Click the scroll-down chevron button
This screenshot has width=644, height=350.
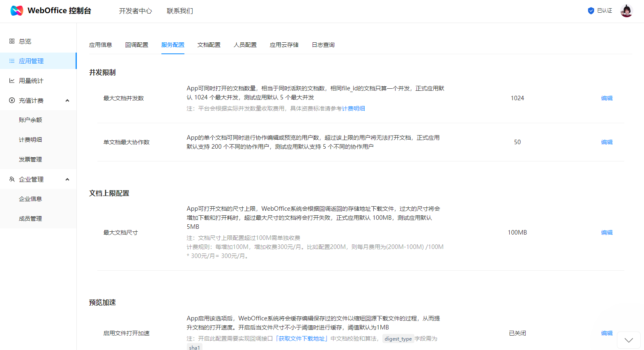(629, 340)
